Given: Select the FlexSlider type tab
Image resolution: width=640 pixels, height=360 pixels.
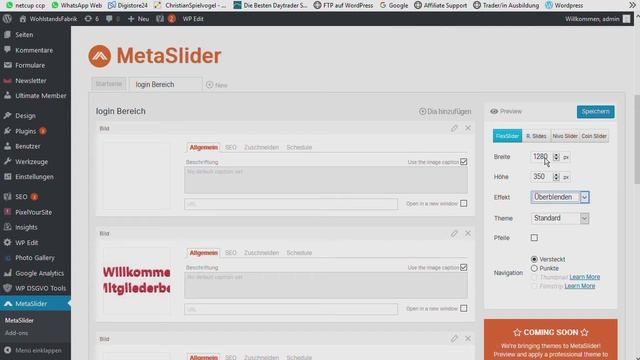Looking at the screenshot, I should pyautogui.click(x=507, y=136).
